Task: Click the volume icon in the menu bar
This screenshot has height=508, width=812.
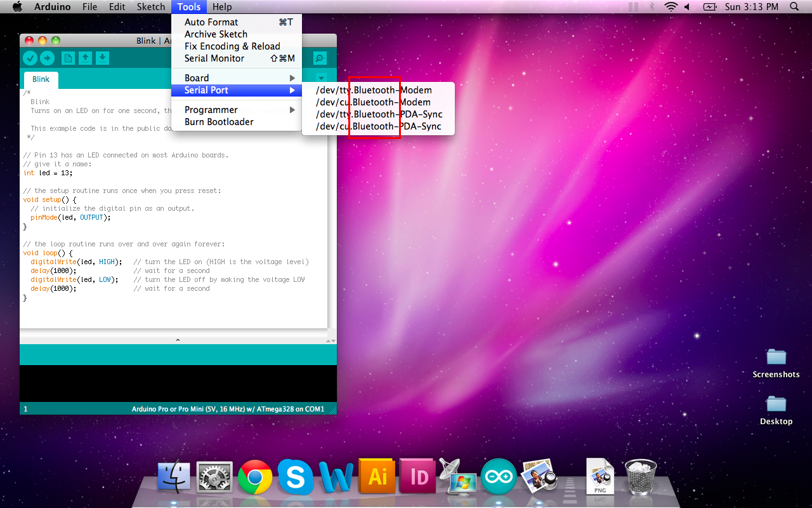Action: 687,7
